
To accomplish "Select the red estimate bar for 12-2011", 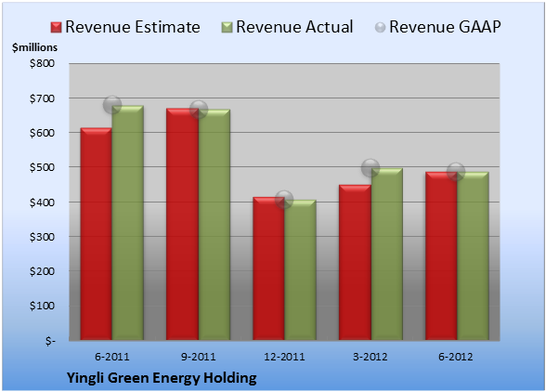I will [x=268, y=268].
